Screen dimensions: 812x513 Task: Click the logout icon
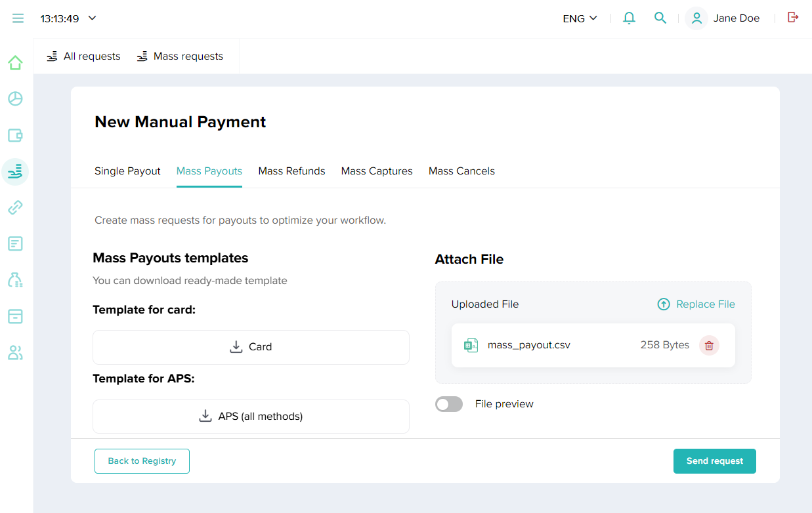(793, 18)
